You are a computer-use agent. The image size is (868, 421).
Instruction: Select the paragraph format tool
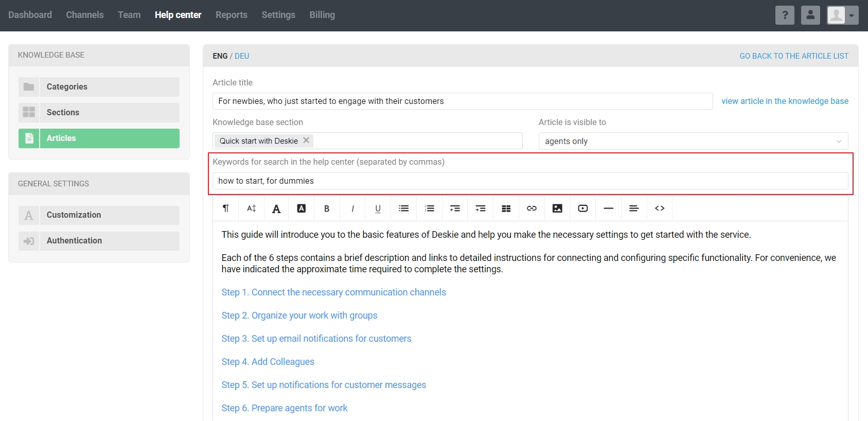click(226, 208)
